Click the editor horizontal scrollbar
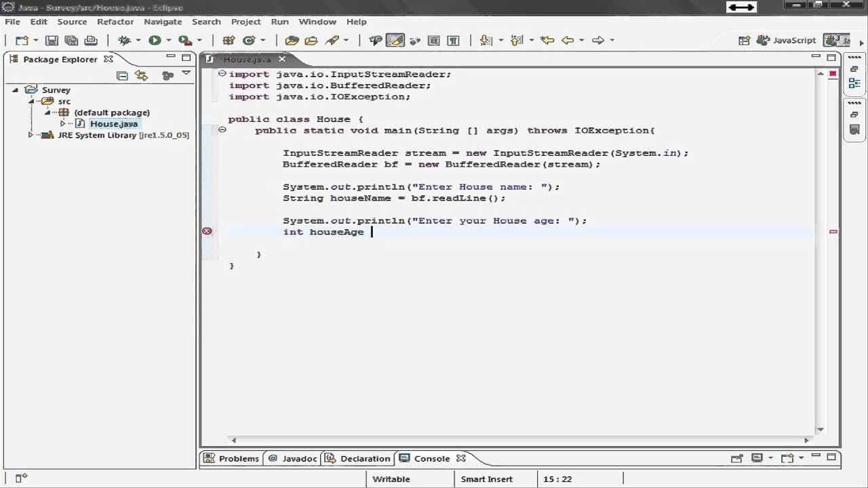This screenshot has width=868, height=488. click(519, 440)
